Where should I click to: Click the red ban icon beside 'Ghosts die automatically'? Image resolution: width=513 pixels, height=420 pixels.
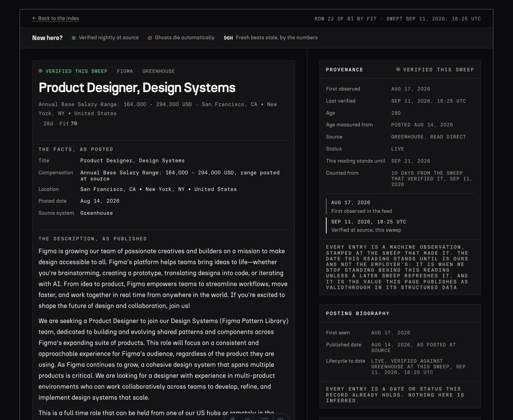click(150, 38)
